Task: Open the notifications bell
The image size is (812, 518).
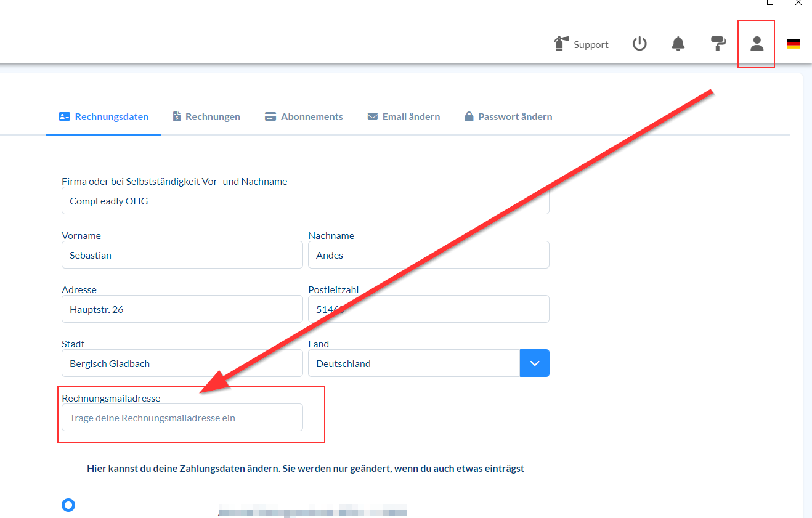Action: [x=678, y=44]
